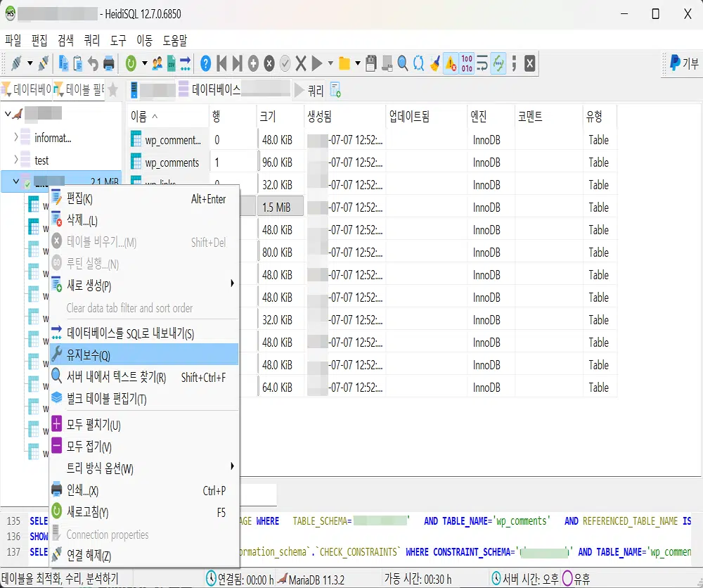This screenshot has width=703, height=588.
Task: Open the search magnifier icon in the toolbar
Action: [402, 63]
